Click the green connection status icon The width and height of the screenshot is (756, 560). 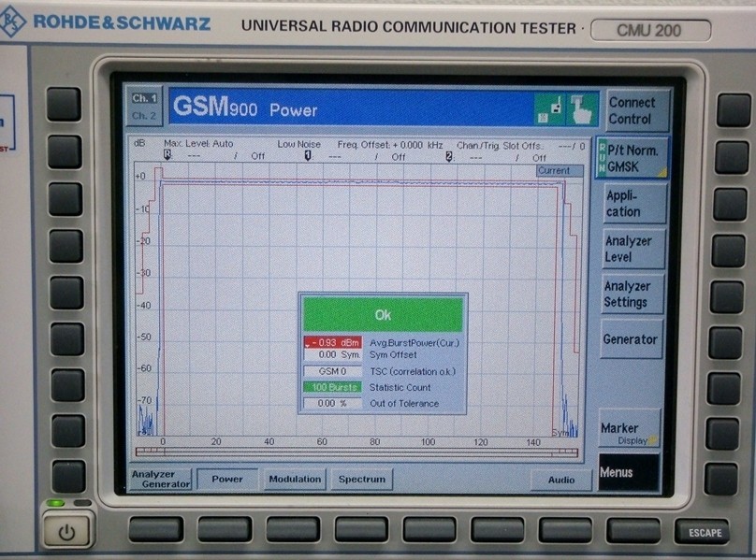coord(549,109)
